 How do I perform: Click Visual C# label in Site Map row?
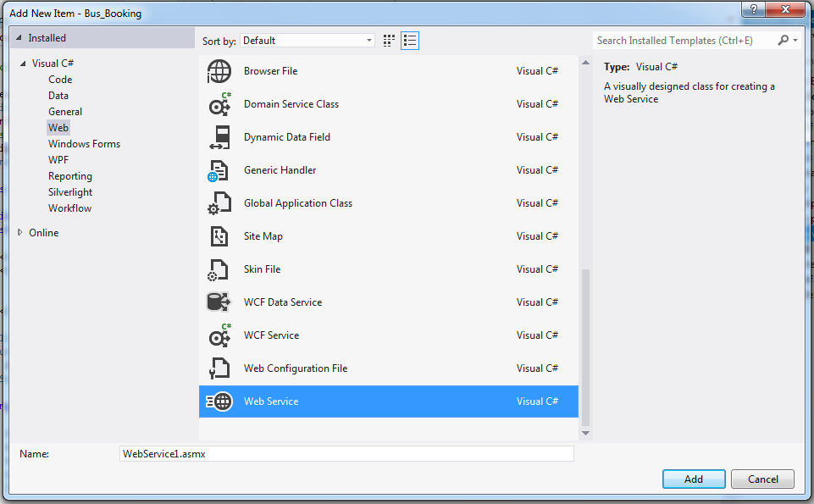[537, 236]
